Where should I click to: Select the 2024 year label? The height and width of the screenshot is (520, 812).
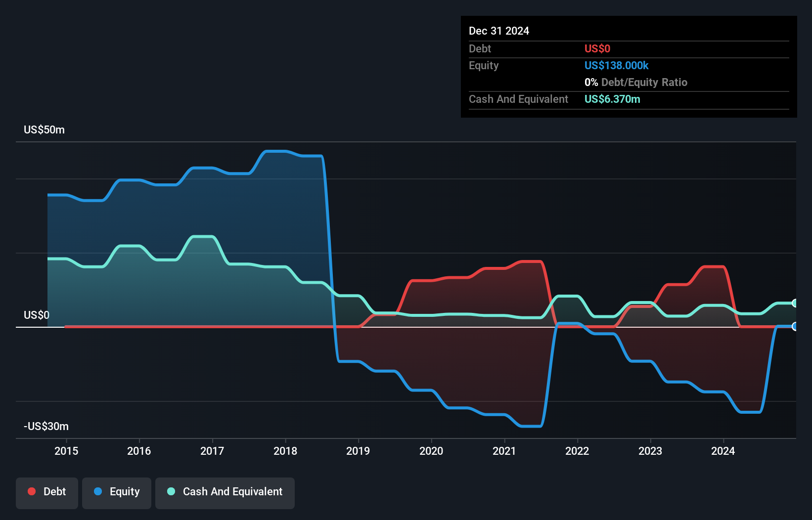723,451
